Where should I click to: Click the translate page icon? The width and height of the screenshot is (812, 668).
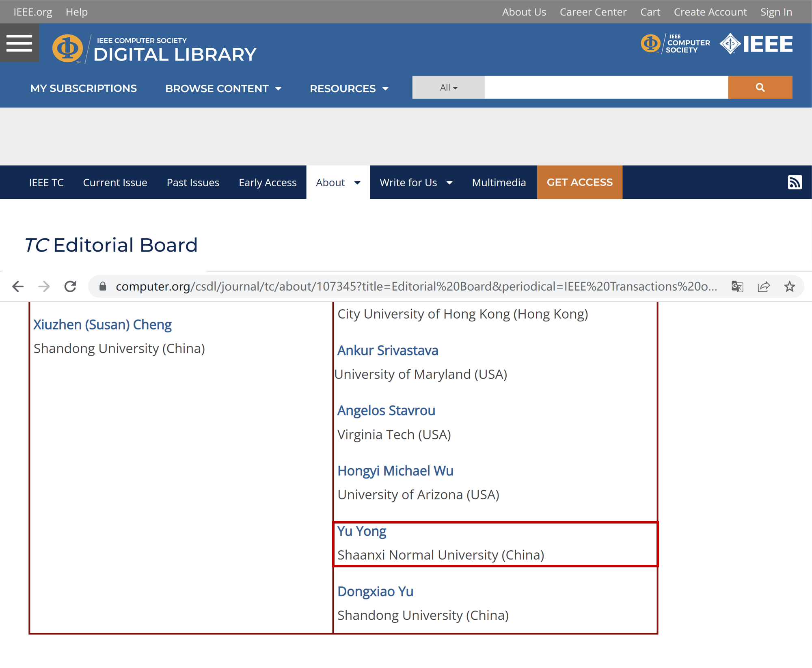click(x=737, y=287)
